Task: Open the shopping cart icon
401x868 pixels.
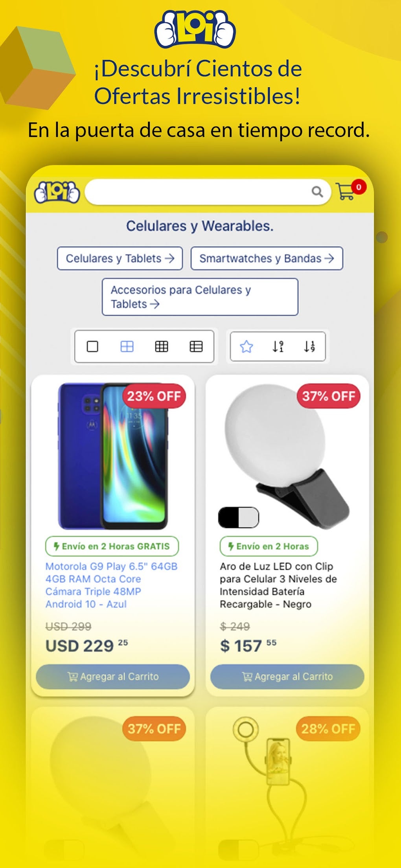Action: [346, 191]
